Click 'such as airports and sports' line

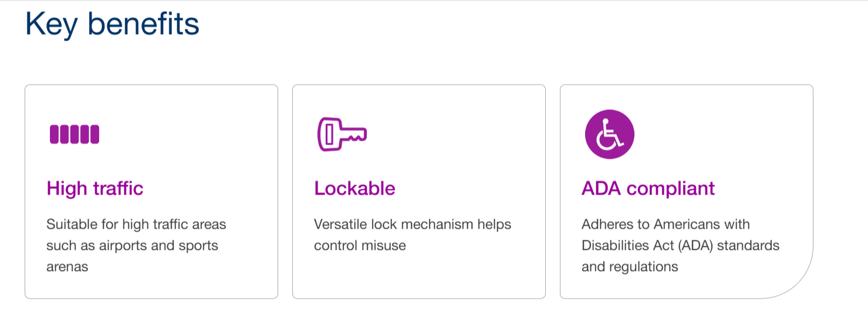coord(132,245)
